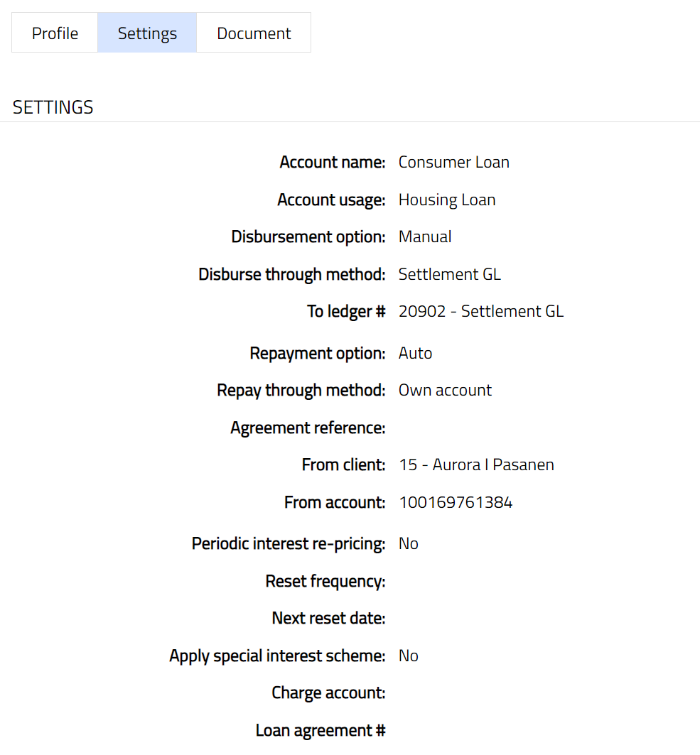The height and width of the screenshot is (755, 700).
Task: Click the 20902 - Settlement GL ledger value
Action: [x=480, y=311]
